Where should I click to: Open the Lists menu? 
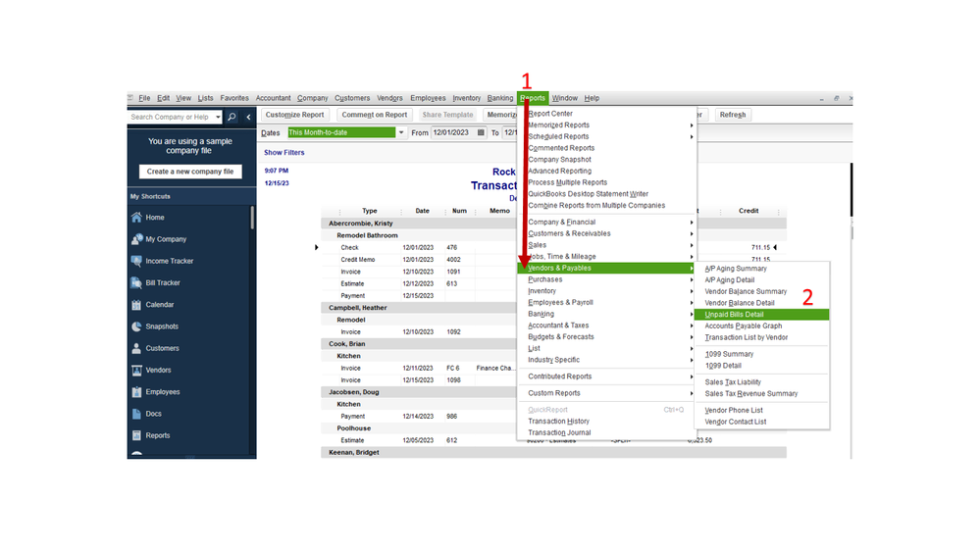click(x=206, y=98)
